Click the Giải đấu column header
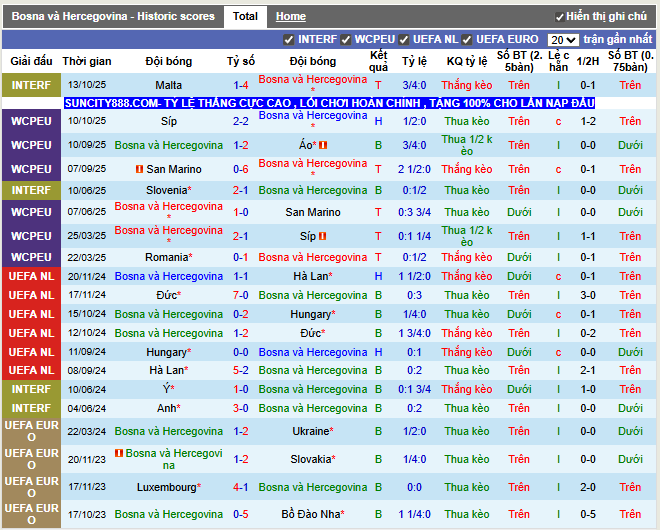660x530 pixels. [32, 61]
